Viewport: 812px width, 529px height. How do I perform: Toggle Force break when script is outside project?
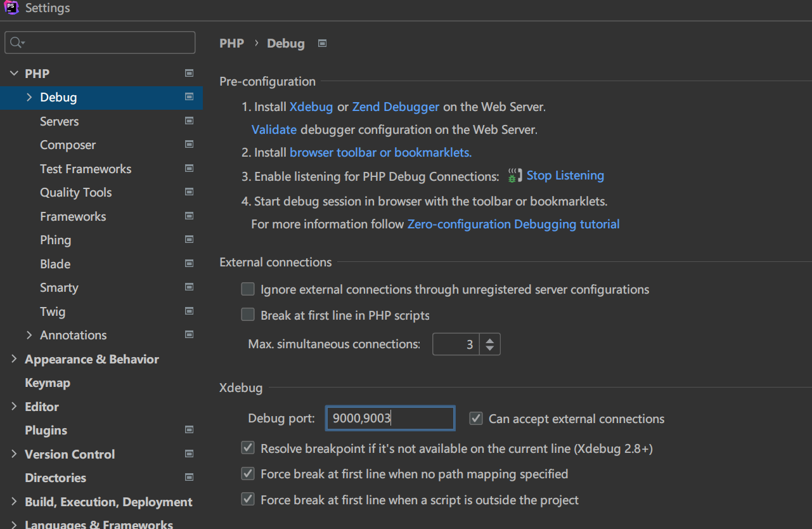click(x=248, y=500)
